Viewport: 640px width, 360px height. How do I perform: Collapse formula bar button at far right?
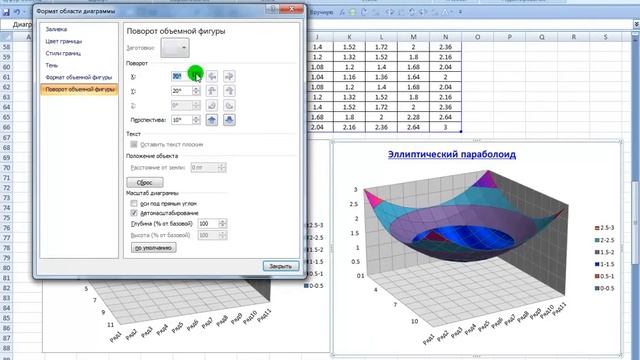click(x=636, y=24)
